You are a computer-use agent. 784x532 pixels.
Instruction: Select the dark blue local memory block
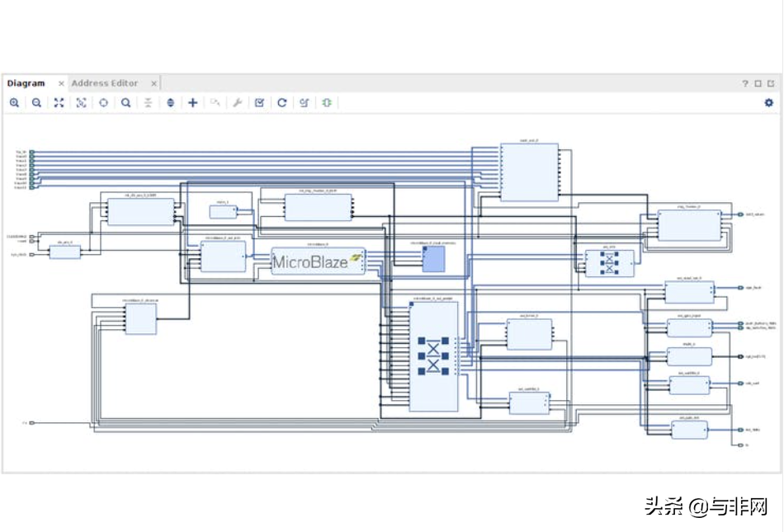coord(433,259)
